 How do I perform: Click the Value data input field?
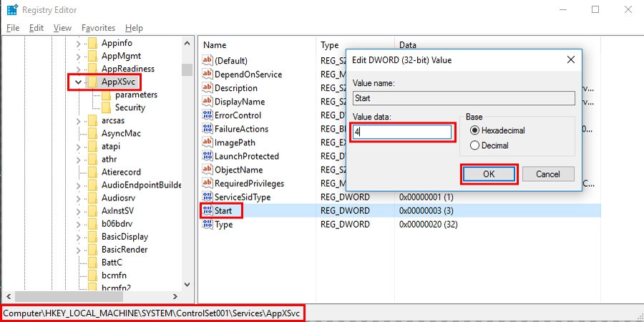[402, 132]
